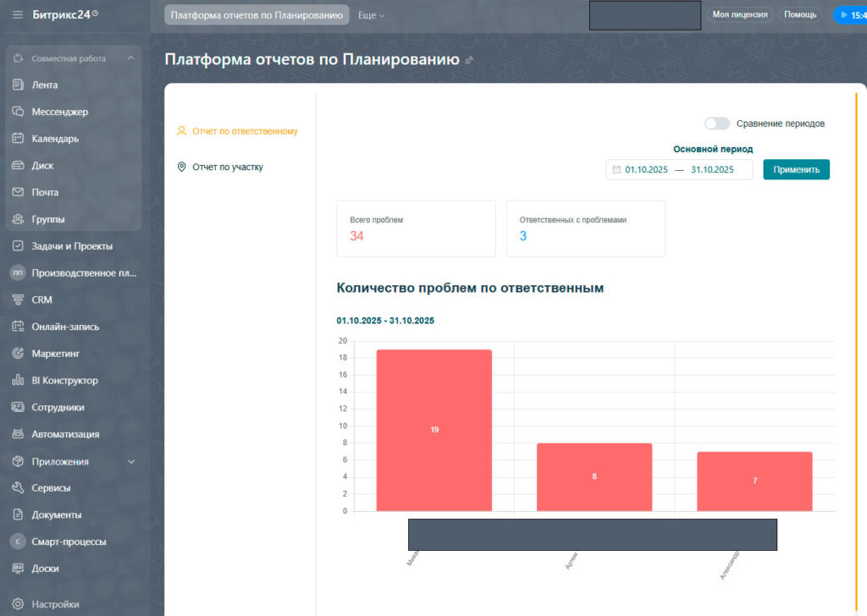Open the Еще dropdown in top bar
The height and width of the screenshot is (616, 867).
pos(371,15)
